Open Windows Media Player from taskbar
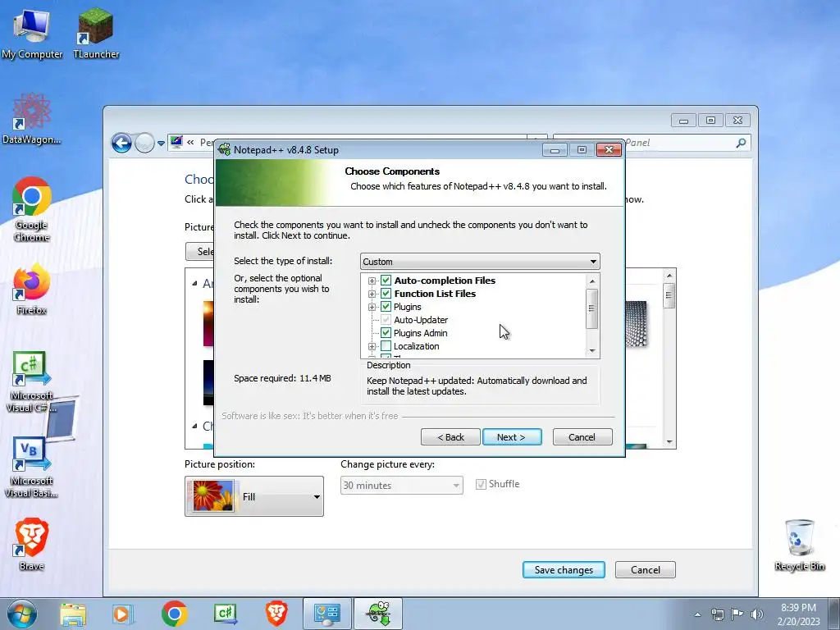Image resolution: width=840 pixels, height=630 pixels. point(122,614)
